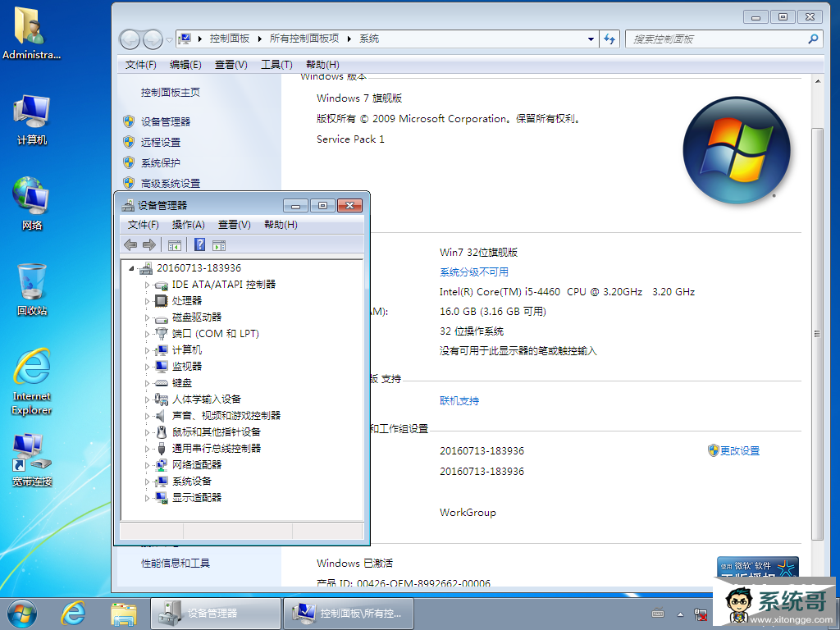This screenshot has width=840, height=630.
Task: Click the 设备管理器 taskbar button
Action: tap(216, 614)
